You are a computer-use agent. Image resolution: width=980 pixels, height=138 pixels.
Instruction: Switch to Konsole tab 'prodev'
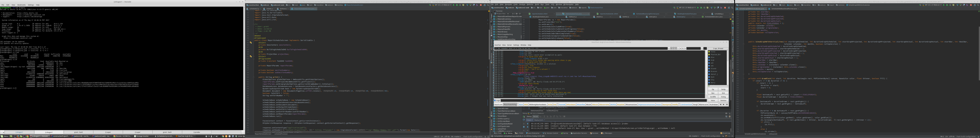tap(197, 132)
